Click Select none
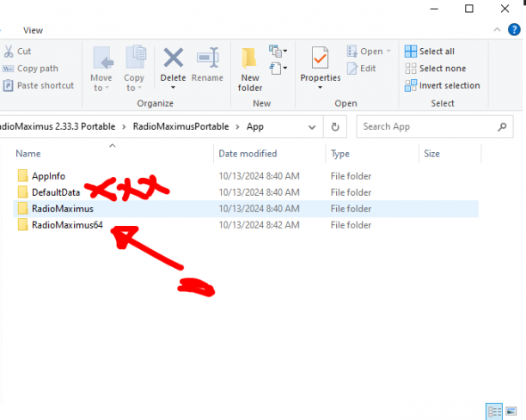526x420 pixels. (x=436, y=69)
